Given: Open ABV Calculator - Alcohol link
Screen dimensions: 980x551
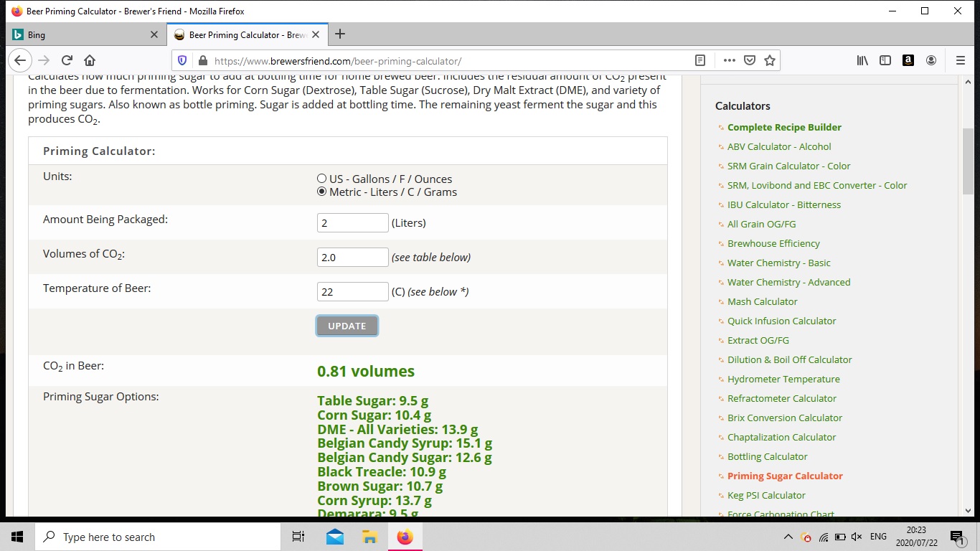Looking at the screenshot, I should pyautogui.click(x=779, y=146).
